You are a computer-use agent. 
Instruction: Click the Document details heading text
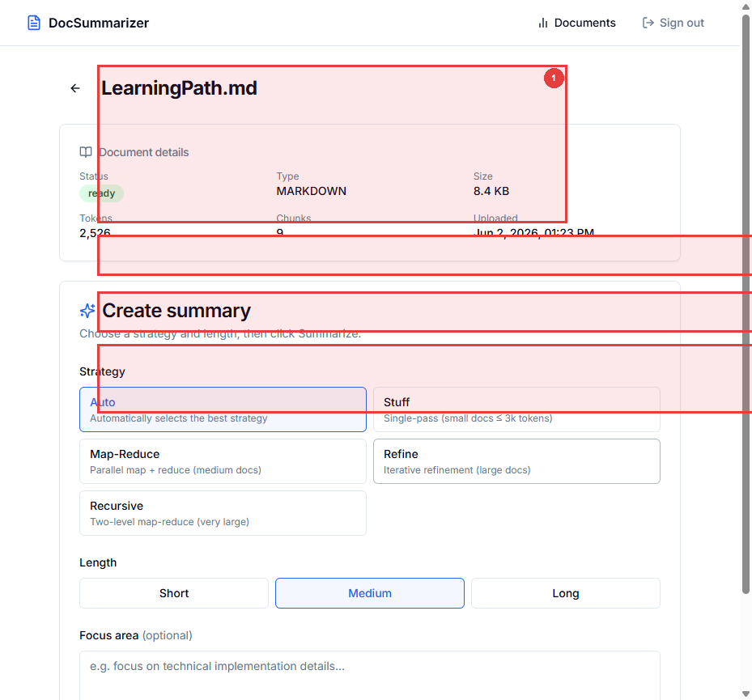(x=144, y=152)
